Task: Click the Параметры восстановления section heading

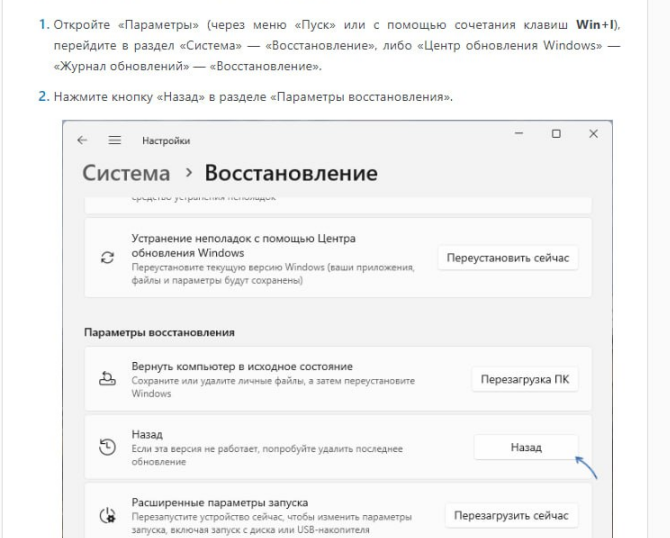Action: coord(159,330)
